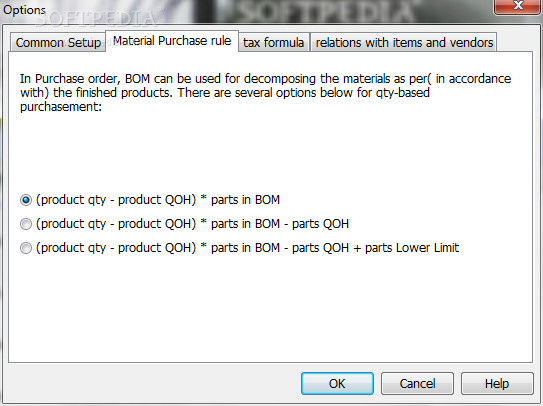This screenshot has width=543, height=406.
Task: Confirm settings with the OK button
Action: point(337,383)
